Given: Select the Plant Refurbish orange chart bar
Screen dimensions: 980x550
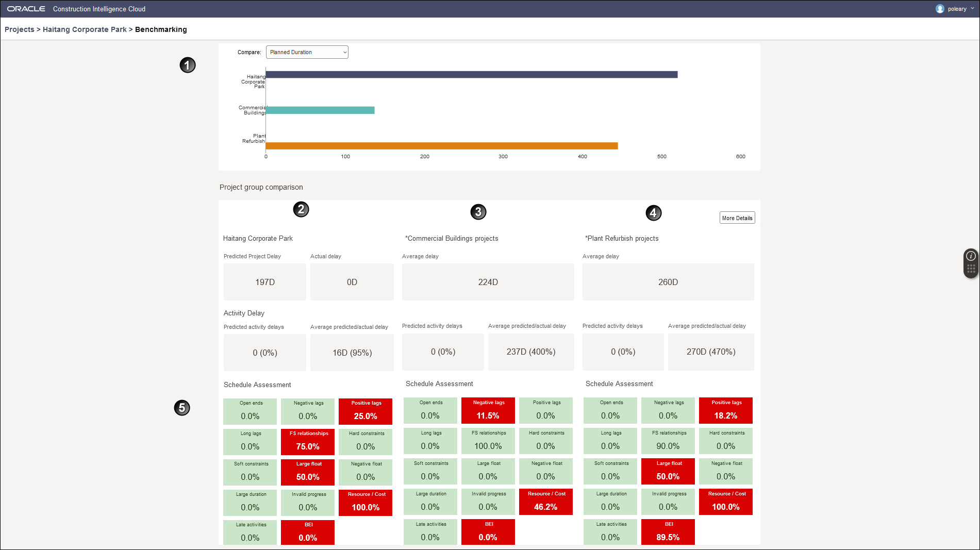Looking at the screenshot, I should point(442,146).
